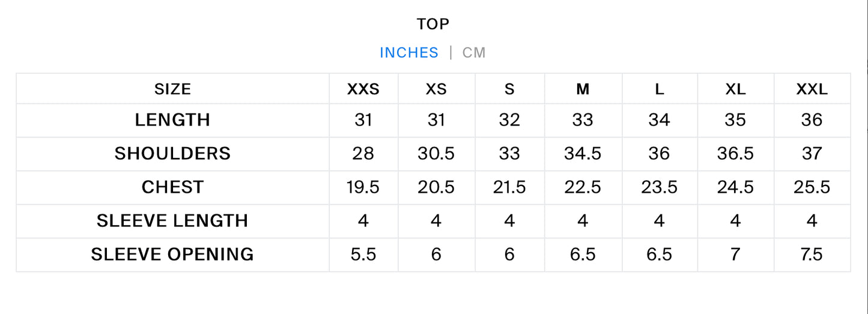Select the XXL size column header
Image resolution: width=868 pixels, height=314 pixels.
click(812, 89)
